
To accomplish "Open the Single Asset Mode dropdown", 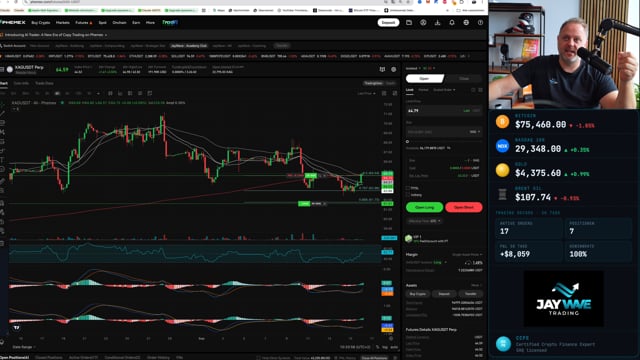I will [x=467, y=255].
